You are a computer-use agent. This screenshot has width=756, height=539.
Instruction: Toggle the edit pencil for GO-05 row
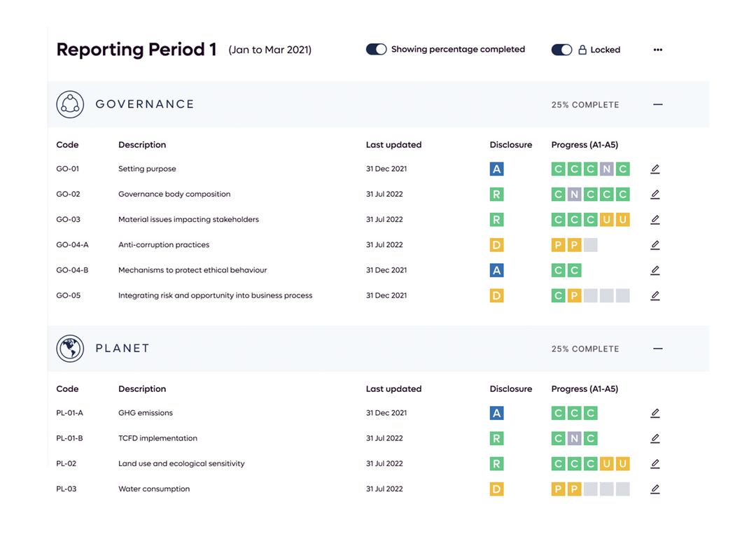[x=654, y=295]
